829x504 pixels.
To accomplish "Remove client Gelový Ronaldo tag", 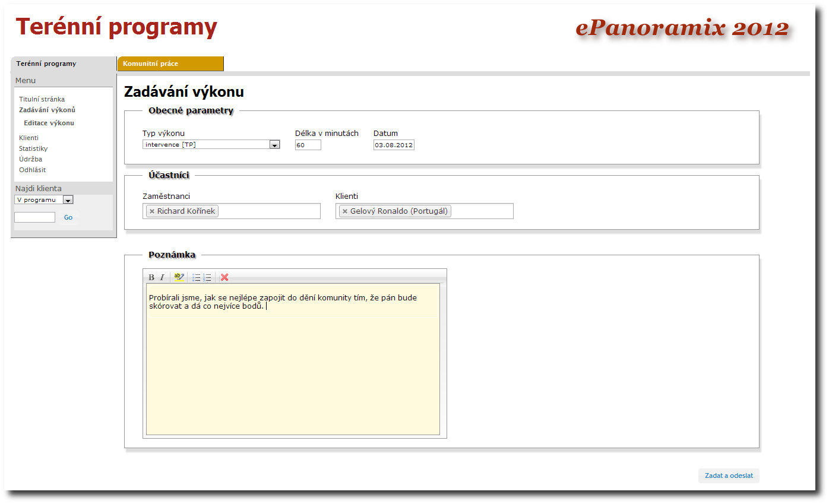I will tap(345, 211).
